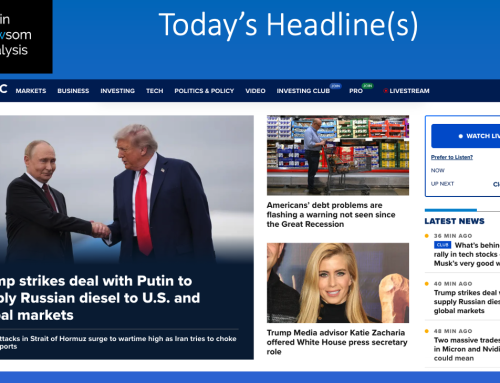This screenshot has height=383, width=500.
Task: Go to the Investing section
Action: [x=117, y=91]
